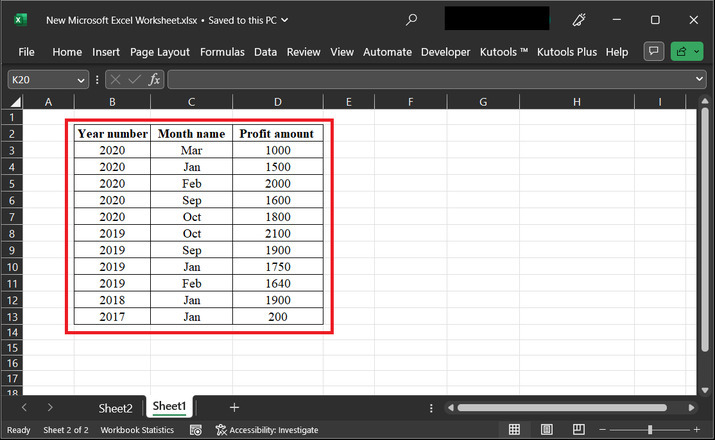Click the horizontal scrollbar right arrow
Image resolution: width=715 pixels, height=440 pixels.
click(691, 408)
